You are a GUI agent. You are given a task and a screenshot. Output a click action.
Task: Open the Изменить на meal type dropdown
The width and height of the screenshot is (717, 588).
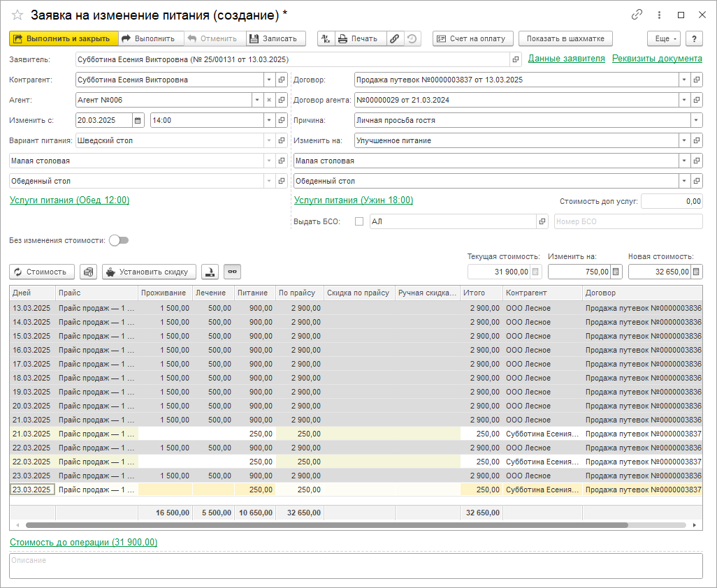[683, 140]
